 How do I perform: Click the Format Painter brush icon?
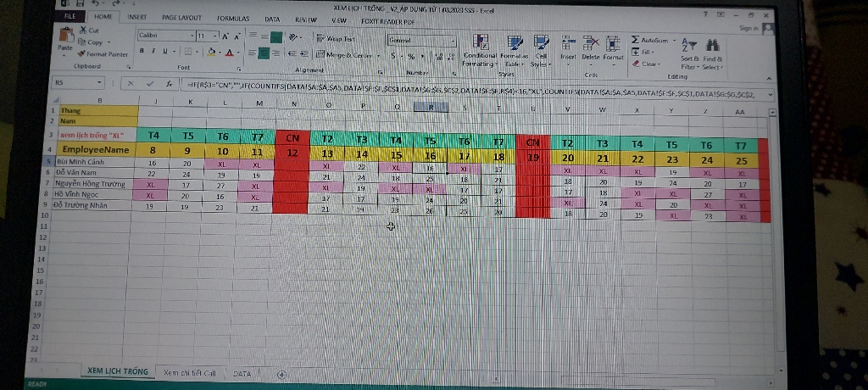coord(81,53)
